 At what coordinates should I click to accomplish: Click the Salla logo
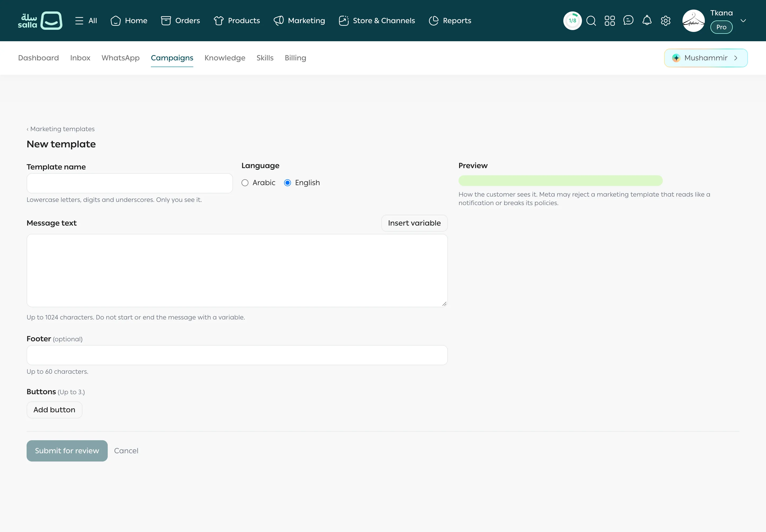(40, 21)
